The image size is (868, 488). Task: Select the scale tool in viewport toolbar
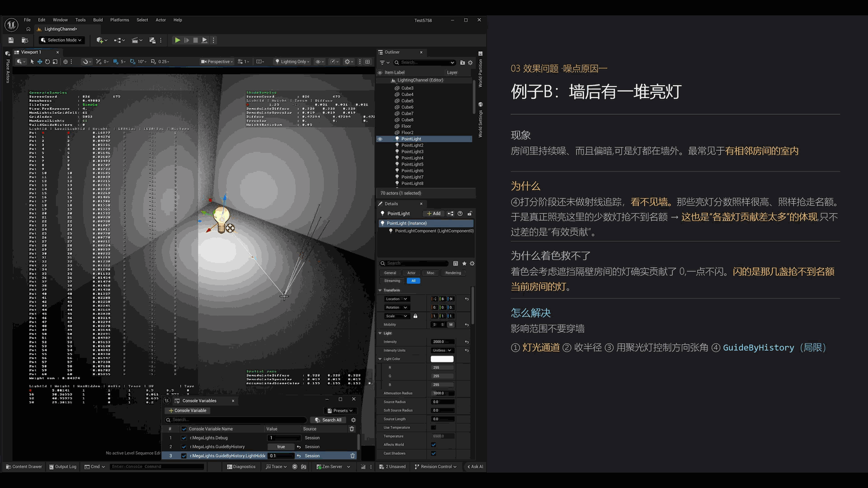[x=55, y=62]
